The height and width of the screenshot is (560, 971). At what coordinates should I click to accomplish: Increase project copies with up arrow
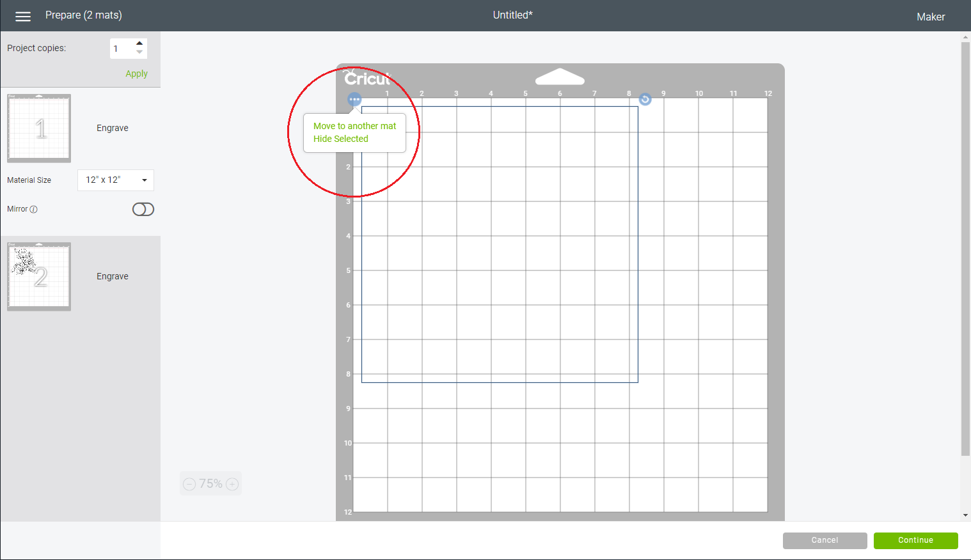[139, 43]
